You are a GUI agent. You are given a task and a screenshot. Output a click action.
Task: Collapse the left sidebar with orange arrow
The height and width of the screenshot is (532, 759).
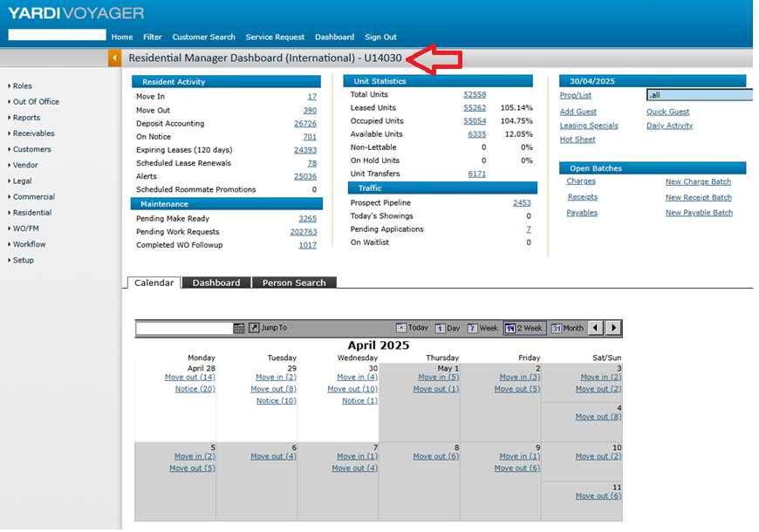pos(114,58)
